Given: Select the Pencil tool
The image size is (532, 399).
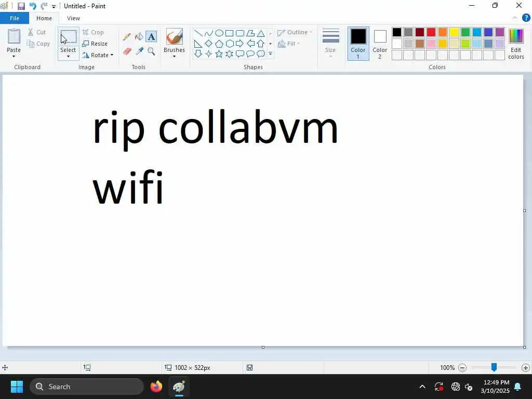Looking at the screenshot, I should coord(127,37).
